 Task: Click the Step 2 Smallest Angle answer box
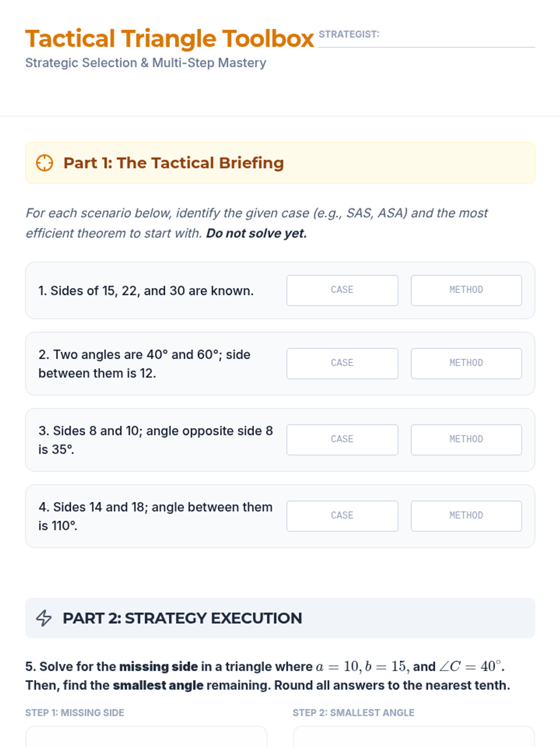(413, 738)
